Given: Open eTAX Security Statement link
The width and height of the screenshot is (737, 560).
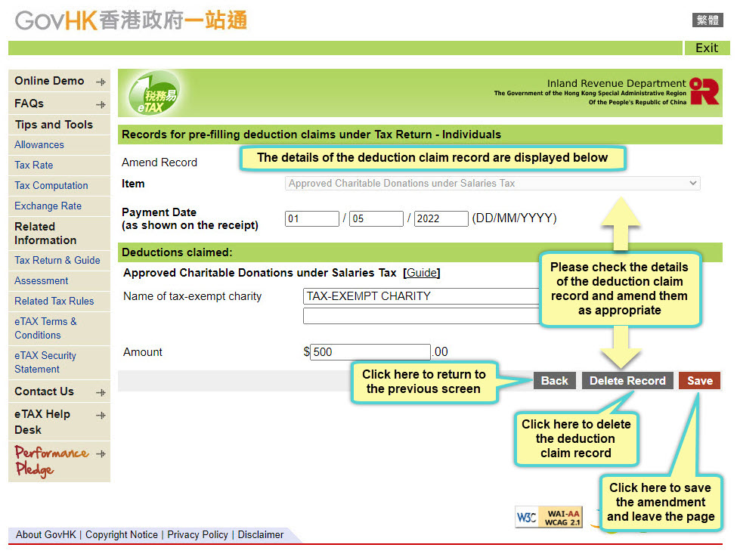Looking at the screenshot, I should [45, 362].
